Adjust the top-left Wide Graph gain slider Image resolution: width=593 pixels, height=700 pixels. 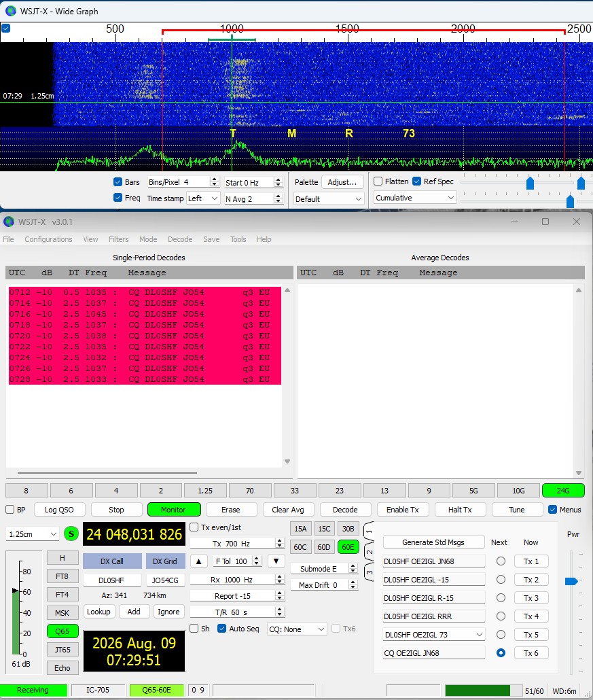coord(530,183)
